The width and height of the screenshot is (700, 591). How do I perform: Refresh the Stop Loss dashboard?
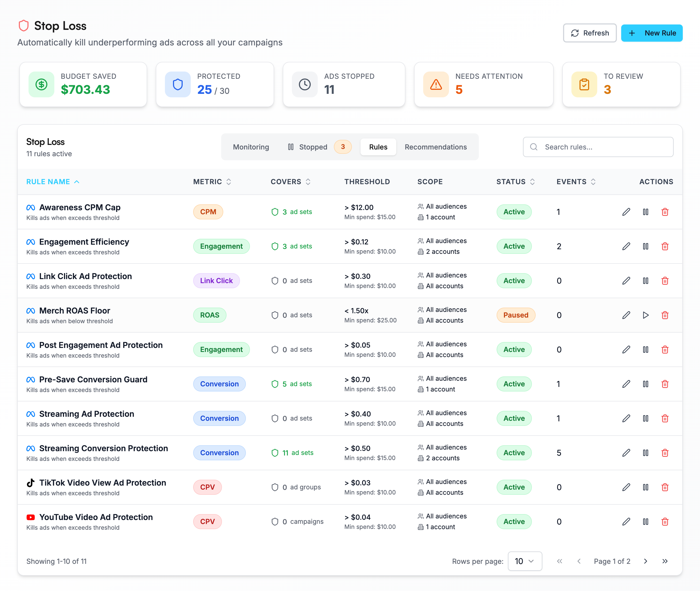(x=590, y=33)
